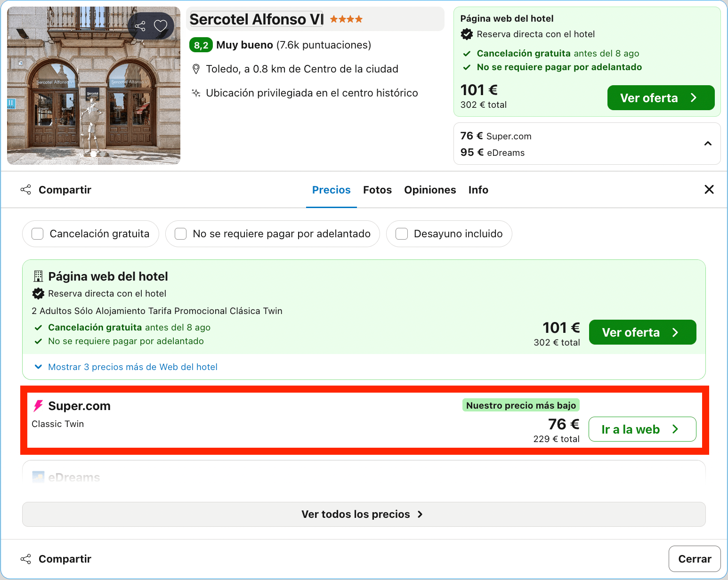The width and height of the screenshot is (728, 580).
Task: Click Ver oferta in Página web del hotel row
Action: point(642,332)
